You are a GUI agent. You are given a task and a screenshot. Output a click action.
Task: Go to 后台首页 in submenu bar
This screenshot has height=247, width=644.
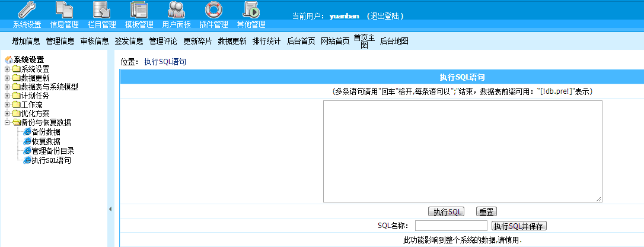(x=301, y=41)
